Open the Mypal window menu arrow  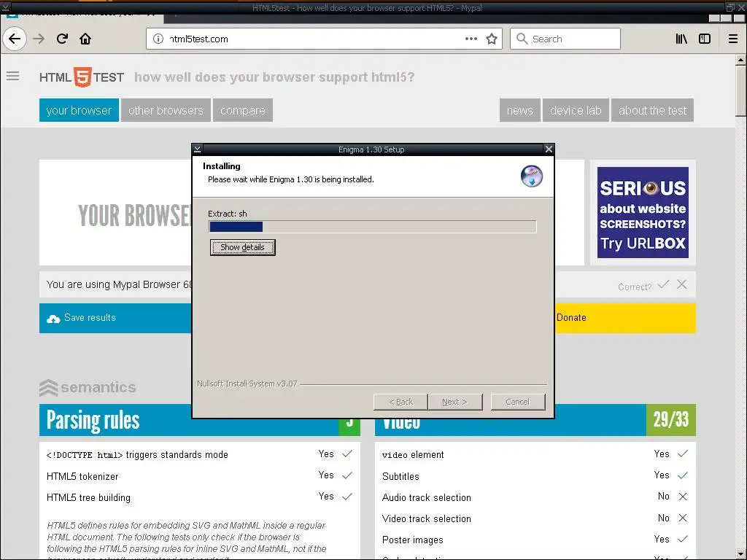5,7
